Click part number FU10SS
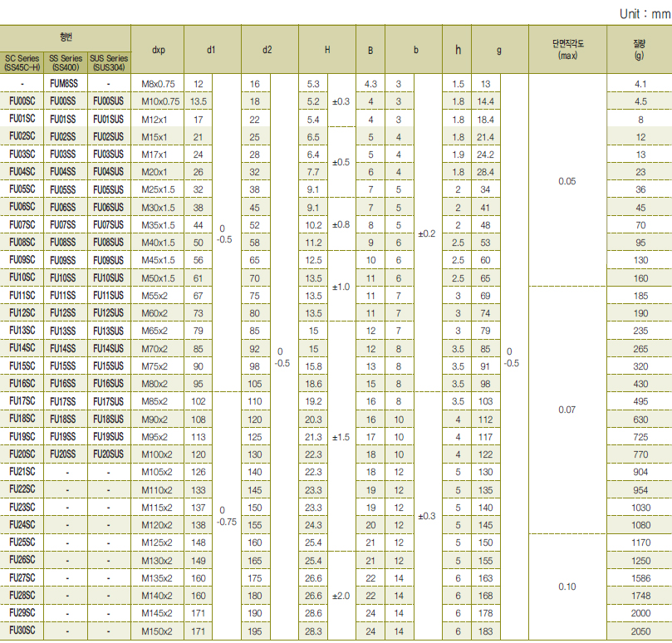Viewport: 672px width, 643px height. (x=63, y=277)
